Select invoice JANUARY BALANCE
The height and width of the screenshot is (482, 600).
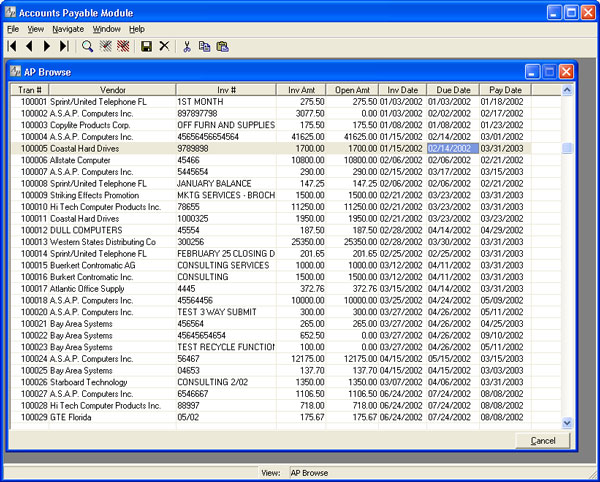pos(214,184)
